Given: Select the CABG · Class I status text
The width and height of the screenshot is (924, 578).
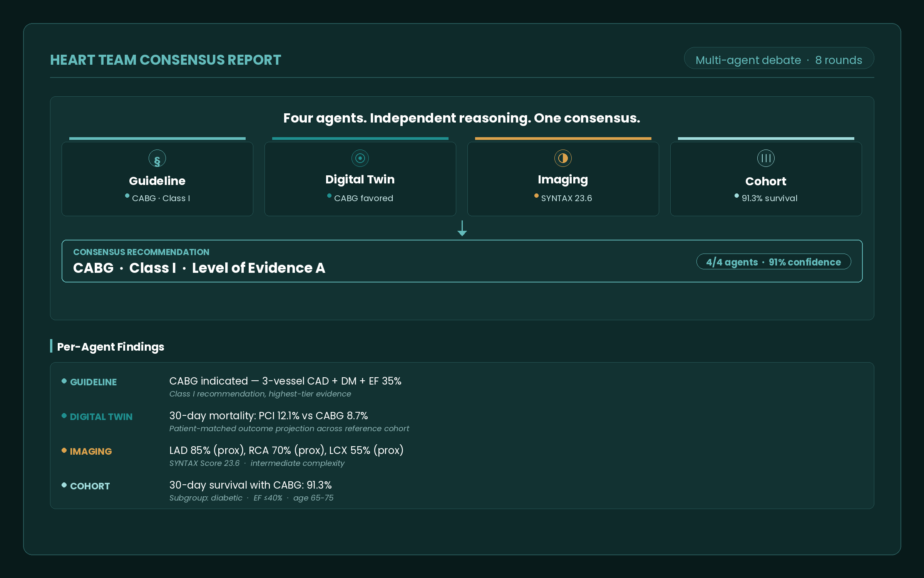Looking at the screenshot, I should 161,198.
